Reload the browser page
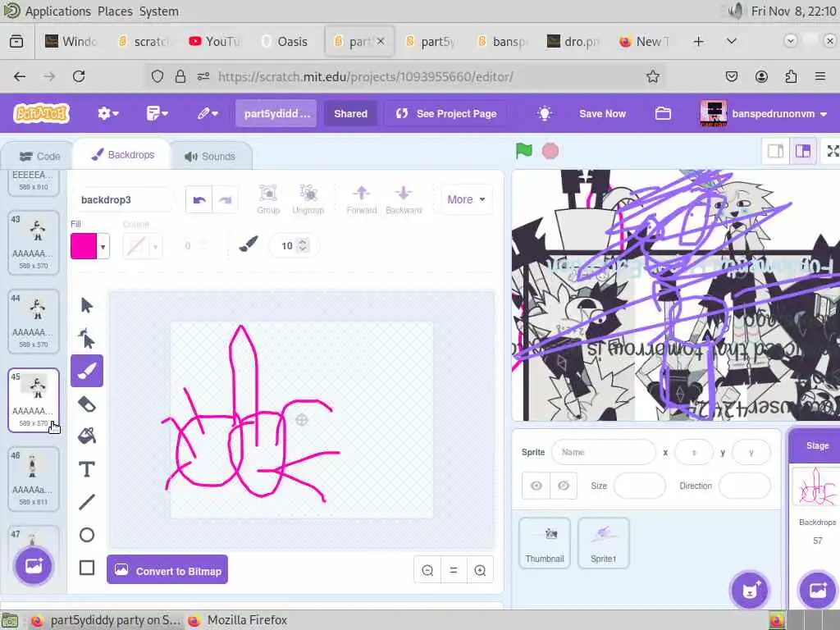This screenshot has width=840, height=630. click(79, 76)
